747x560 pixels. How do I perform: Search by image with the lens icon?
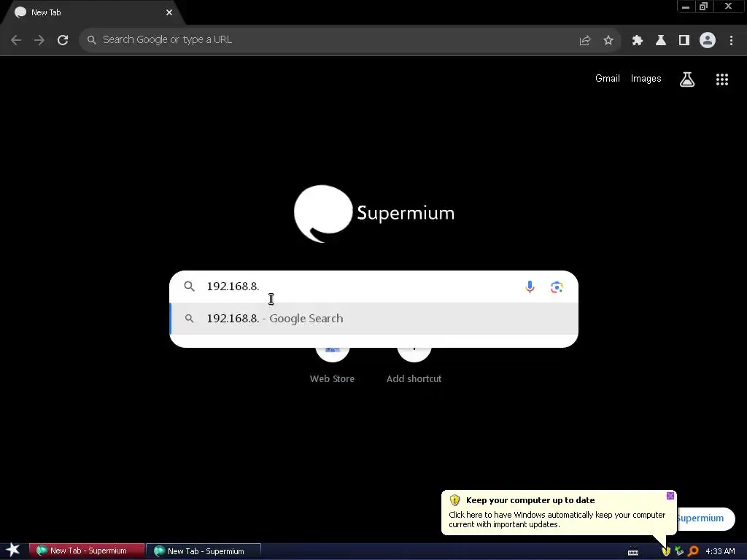coord(557,287)
